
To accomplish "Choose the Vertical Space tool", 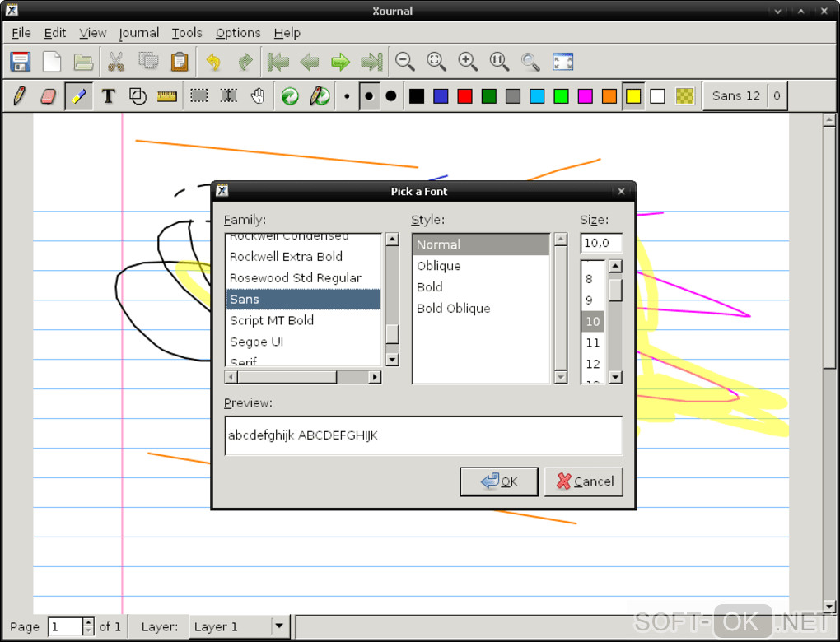I will click(x=229, y=96).
